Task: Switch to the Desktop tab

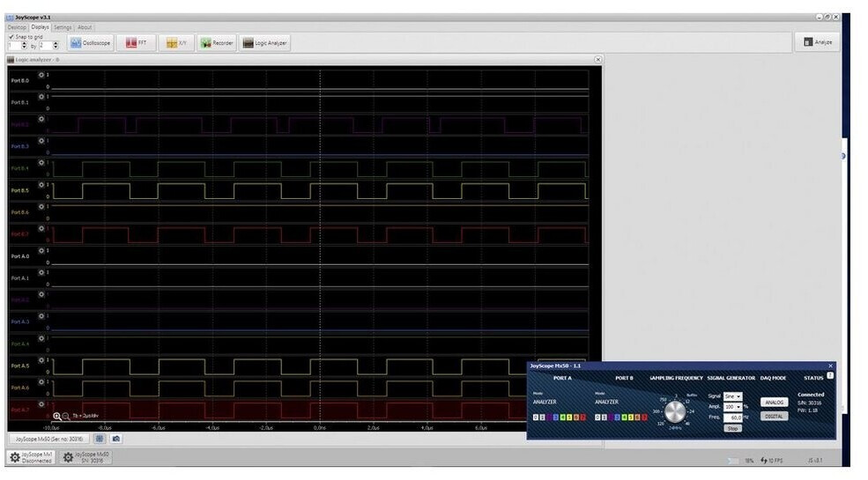Action: click(x=18, y=27)
